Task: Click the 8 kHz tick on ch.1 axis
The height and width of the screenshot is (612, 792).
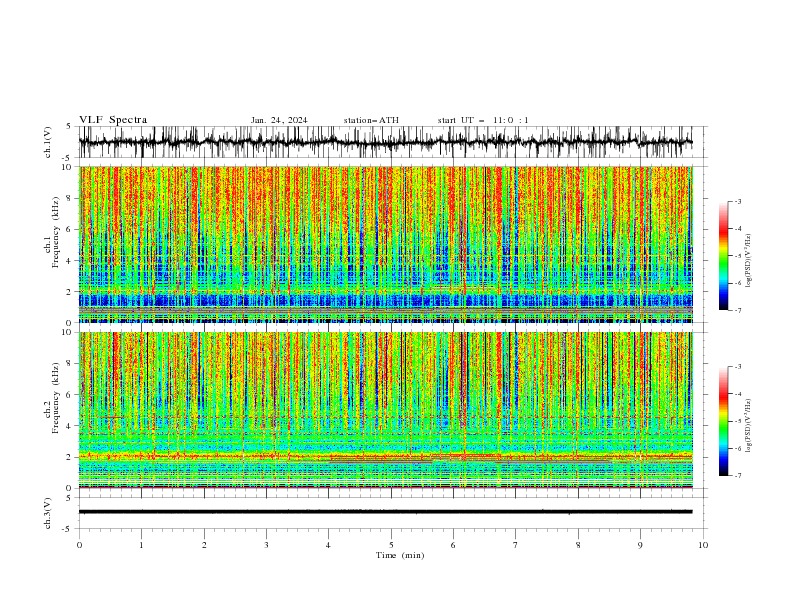Action: click(x=70, y=198)
